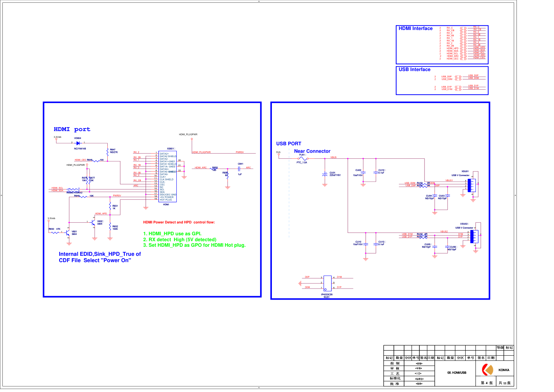
Task: Click the "Near Connector" label
Action: click(312, 151)
